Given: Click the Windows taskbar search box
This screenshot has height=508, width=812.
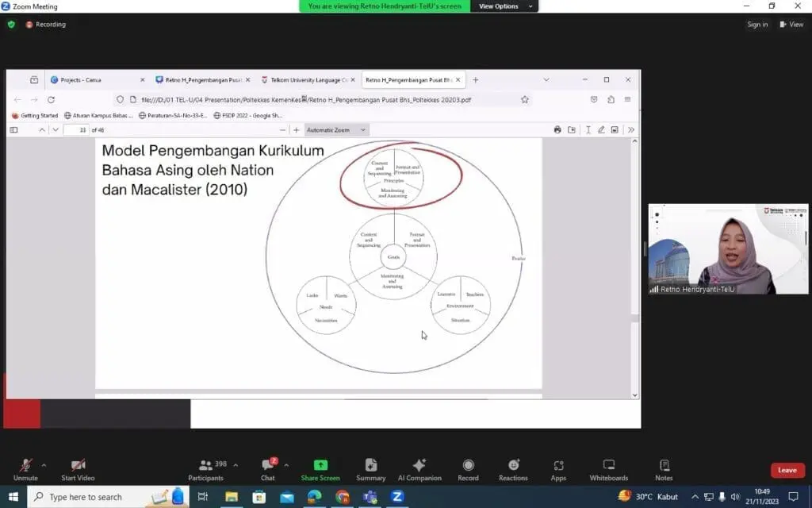Looking at the screenshot, I should (95, 497).
